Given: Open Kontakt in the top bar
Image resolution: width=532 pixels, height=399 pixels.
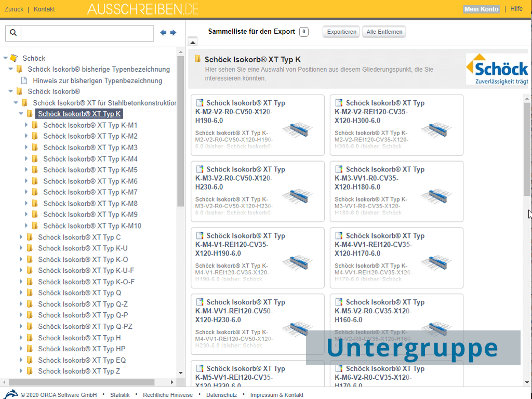Looking at the screenshot, I should coord(44,9).
